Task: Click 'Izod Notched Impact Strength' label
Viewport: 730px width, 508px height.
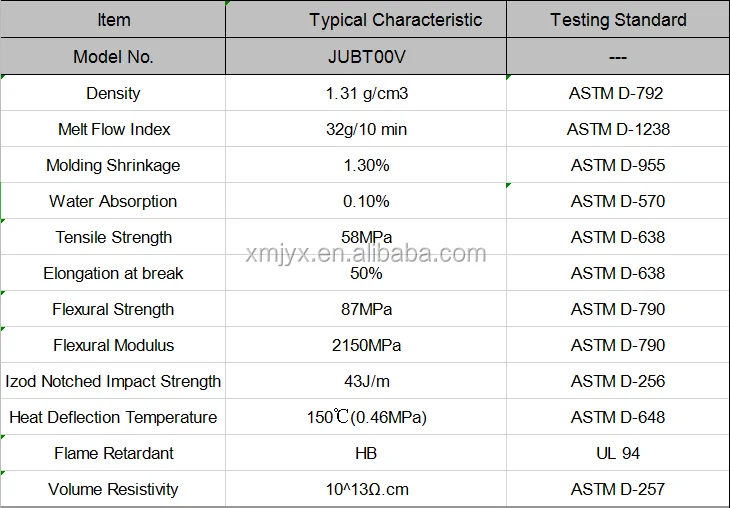Action: pyautogui.click(x=113, y=381)
